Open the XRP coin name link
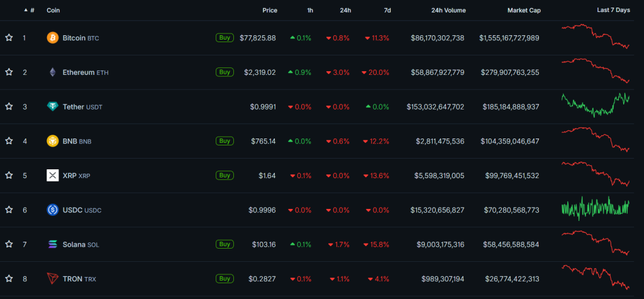The height and width of the screenshot is (299, 644). coord(69,176)
